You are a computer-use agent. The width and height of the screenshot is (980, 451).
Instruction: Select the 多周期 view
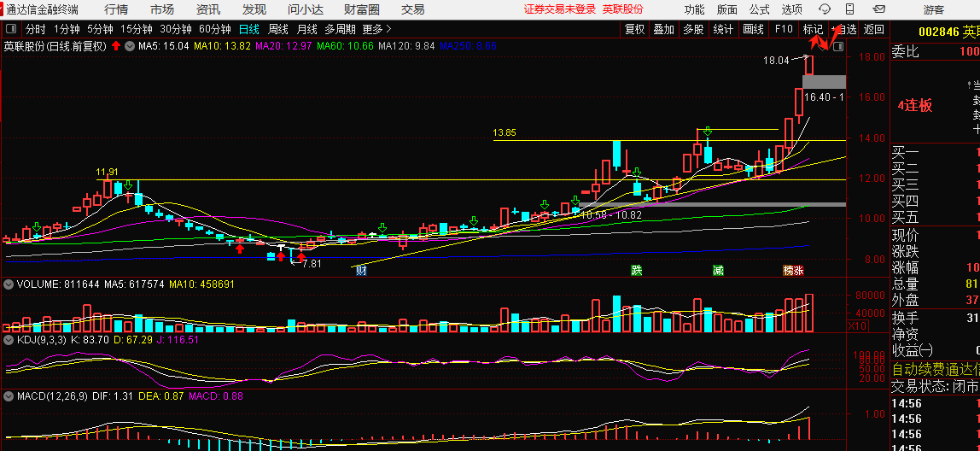point(340,29)
